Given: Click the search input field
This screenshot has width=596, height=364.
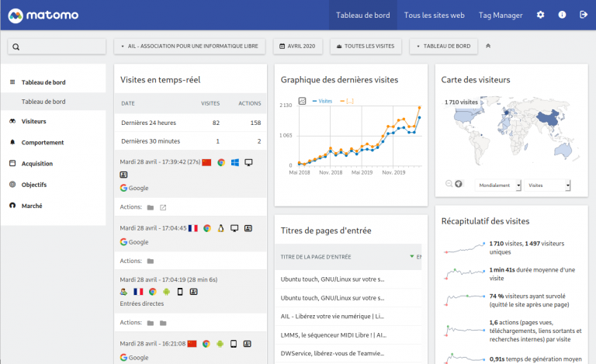Looking at the screenshot, I should 57,47.
